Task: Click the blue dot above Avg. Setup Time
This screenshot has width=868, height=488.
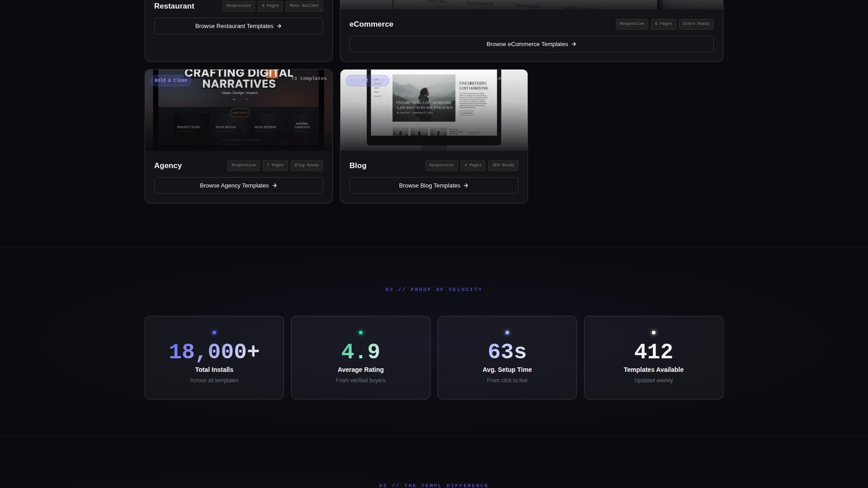Action: pyautogui.click(x=507, y=333)
